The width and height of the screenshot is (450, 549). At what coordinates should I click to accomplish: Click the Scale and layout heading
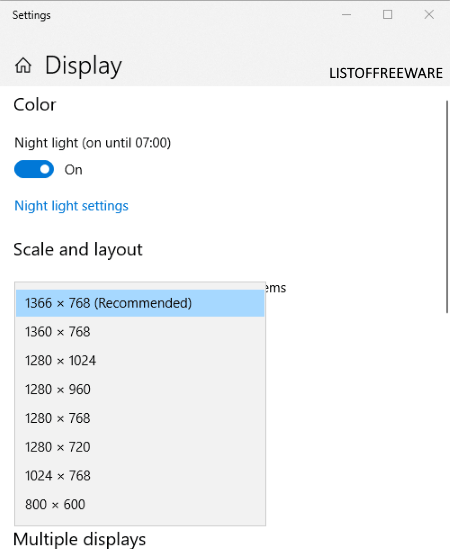78,250
